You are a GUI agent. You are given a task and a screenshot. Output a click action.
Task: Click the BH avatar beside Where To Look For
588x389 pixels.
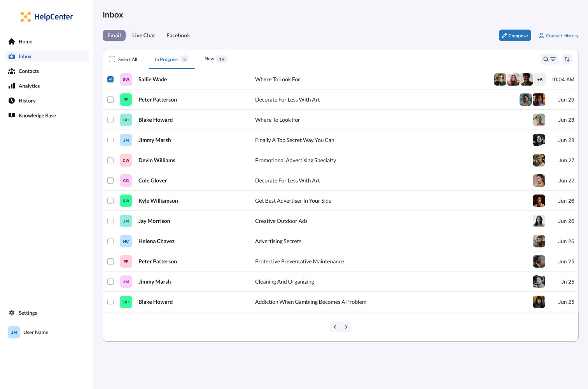click(126, 120)
